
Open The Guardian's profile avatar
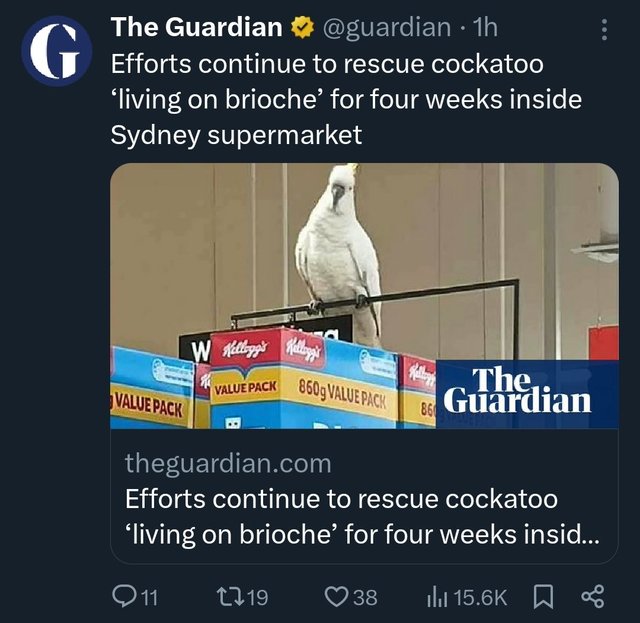point(57,51)
